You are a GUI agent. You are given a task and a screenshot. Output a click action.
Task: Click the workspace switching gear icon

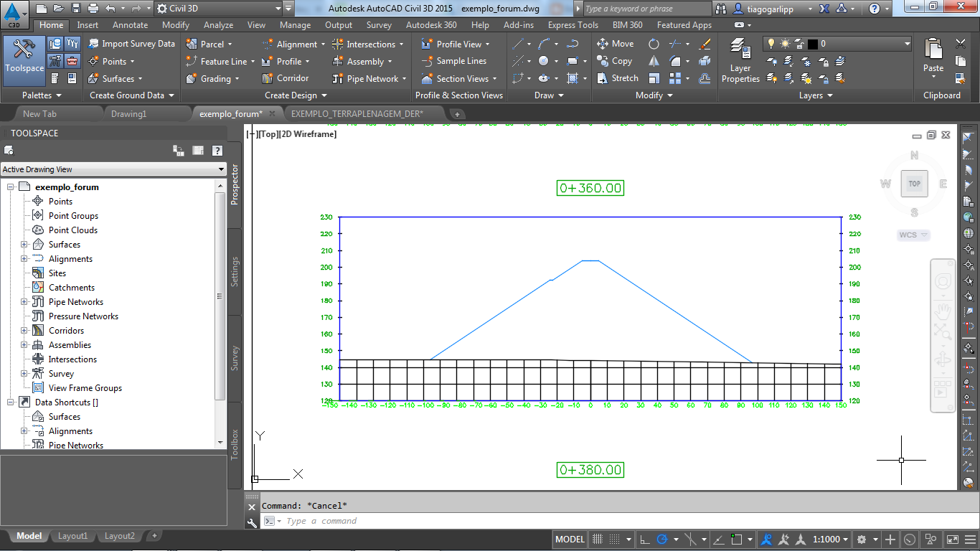tap(862, 540)
